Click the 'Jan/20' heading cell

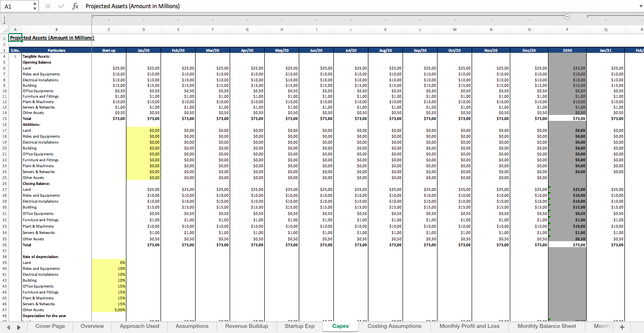pos(143,50)
